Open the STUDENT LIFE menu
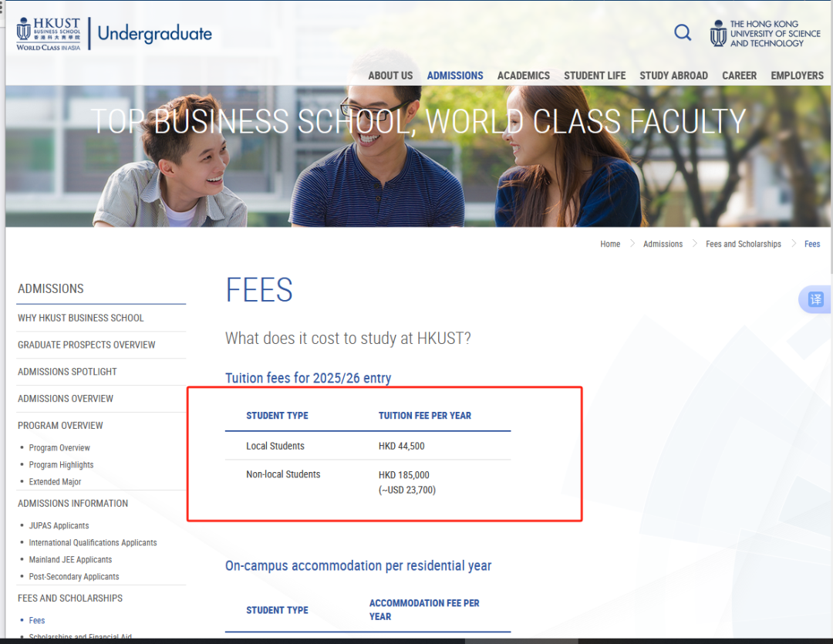 [x=595, y=76]
